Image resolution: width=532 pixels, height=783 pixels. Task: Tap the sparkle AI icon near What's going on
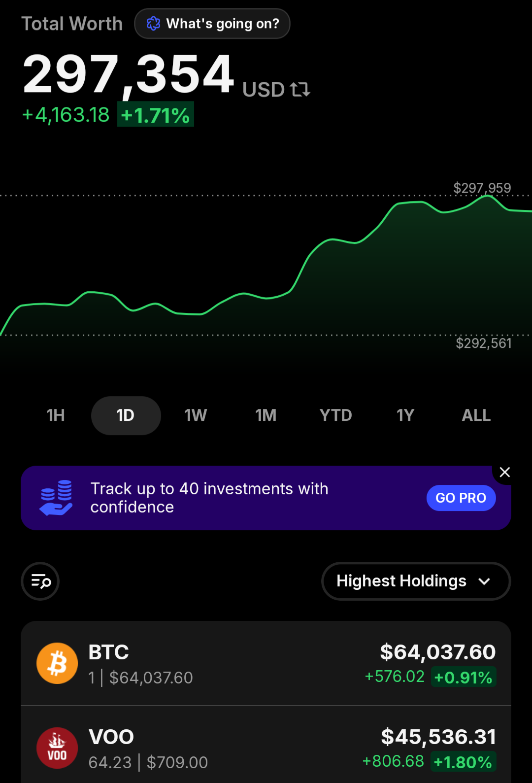[153, 23]
